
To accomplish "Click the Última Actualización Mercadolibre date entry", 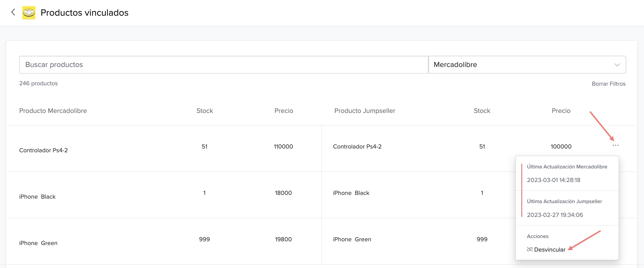I will coord(553,180).
